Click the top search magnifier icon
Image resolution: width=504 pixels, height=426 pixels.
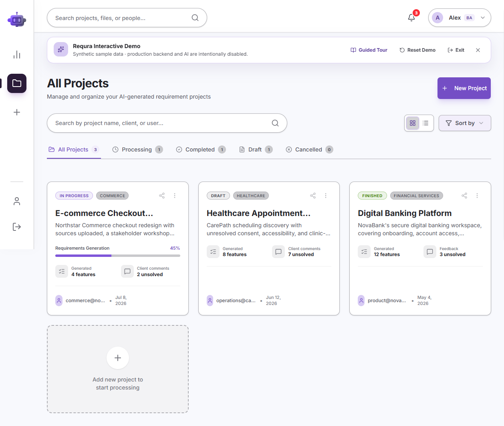point(195,18)
